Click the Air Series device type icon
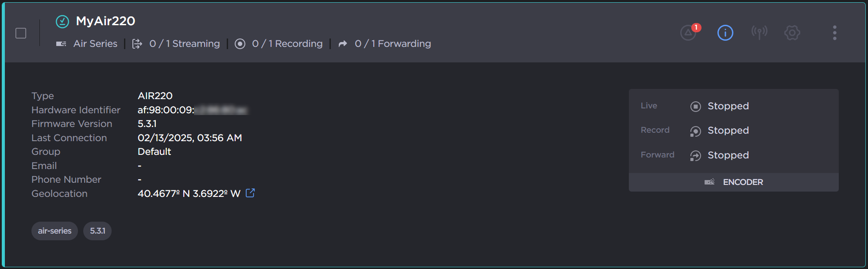 [x=61, y=44]
